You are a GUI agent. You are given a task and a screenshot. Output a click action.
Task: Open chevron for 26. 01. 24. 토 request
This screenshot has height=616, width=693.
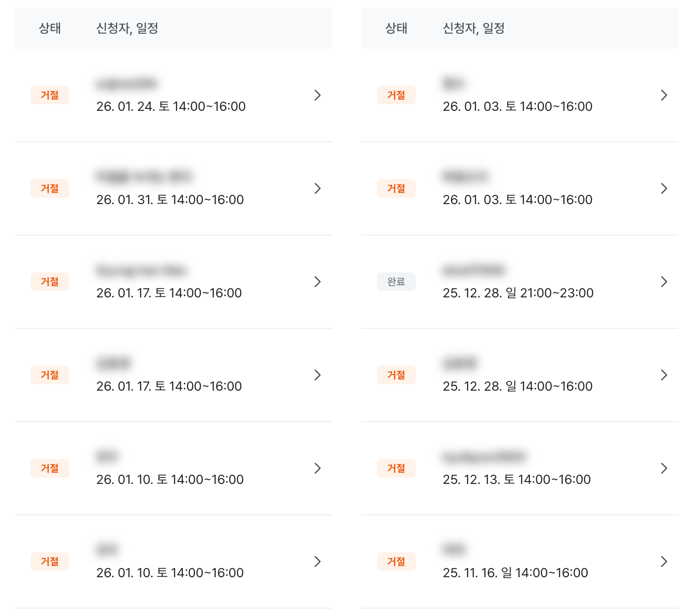317,95
